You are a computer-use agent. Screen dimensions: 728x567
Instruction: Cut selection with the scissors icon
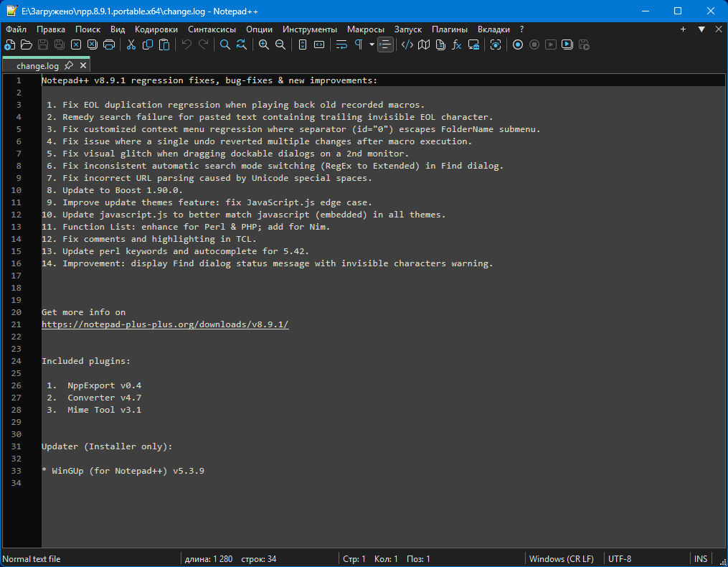click(131, 44)
